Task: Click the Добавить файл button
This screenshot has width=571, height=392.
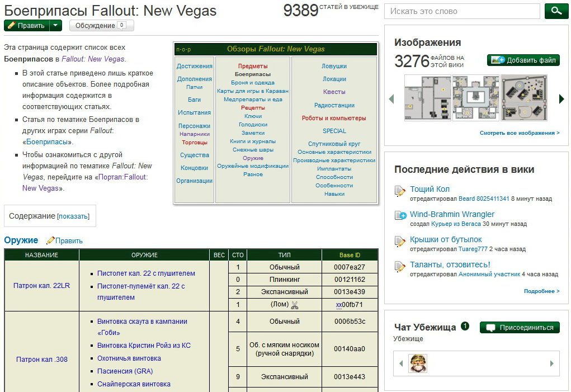Action: [x=523, y=60]
